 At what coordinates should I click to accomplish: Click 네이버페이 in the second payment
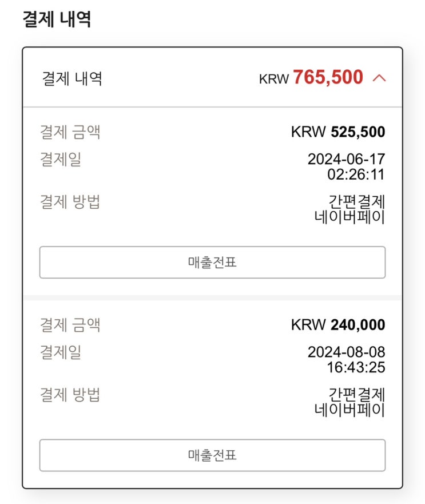click(349, 410)
